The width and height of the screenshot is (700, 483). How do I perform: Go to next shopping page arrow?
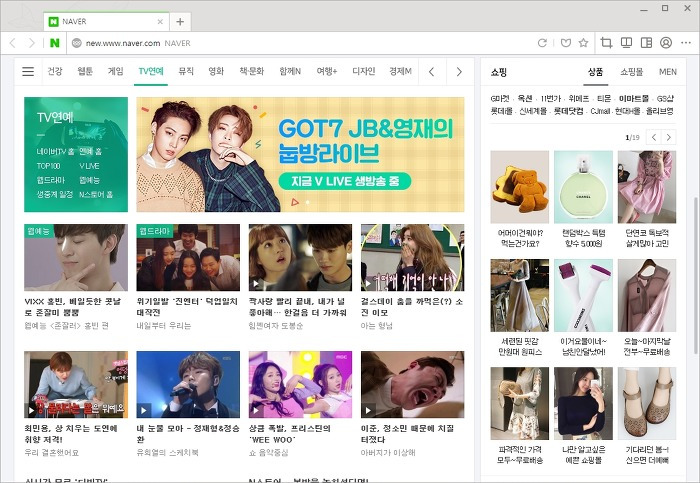coord(668,137)
